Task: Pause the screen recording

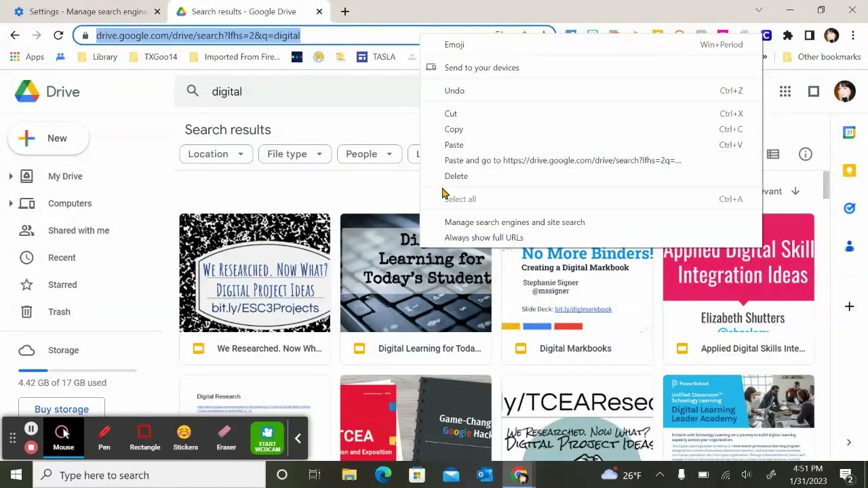Action: (x=31, y=428)
